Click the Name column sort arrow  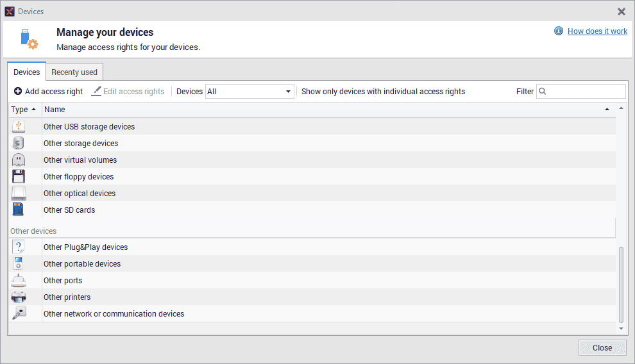point(607,110)
